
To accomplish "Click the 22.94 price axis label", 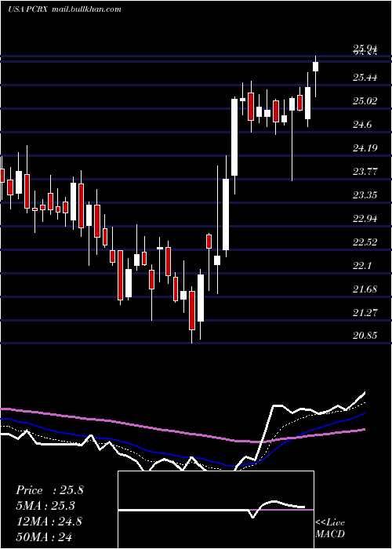I will pos(365,219).
